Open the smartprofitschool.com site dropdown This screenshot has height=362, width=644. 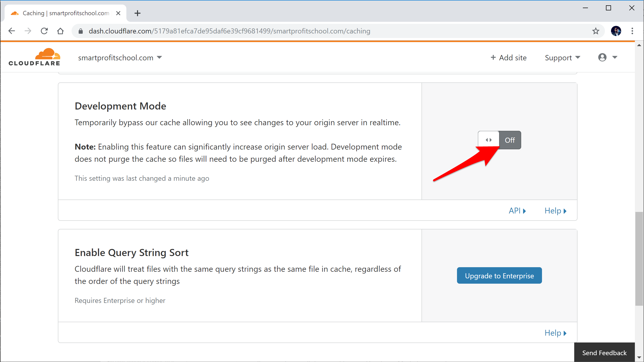pyautogui.click(x=120, y=58)
